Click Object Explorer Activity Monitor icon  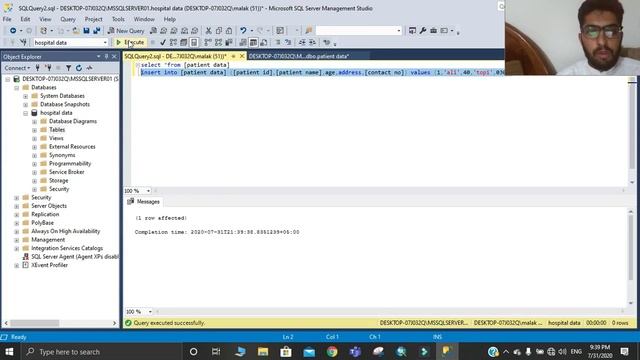89,68
